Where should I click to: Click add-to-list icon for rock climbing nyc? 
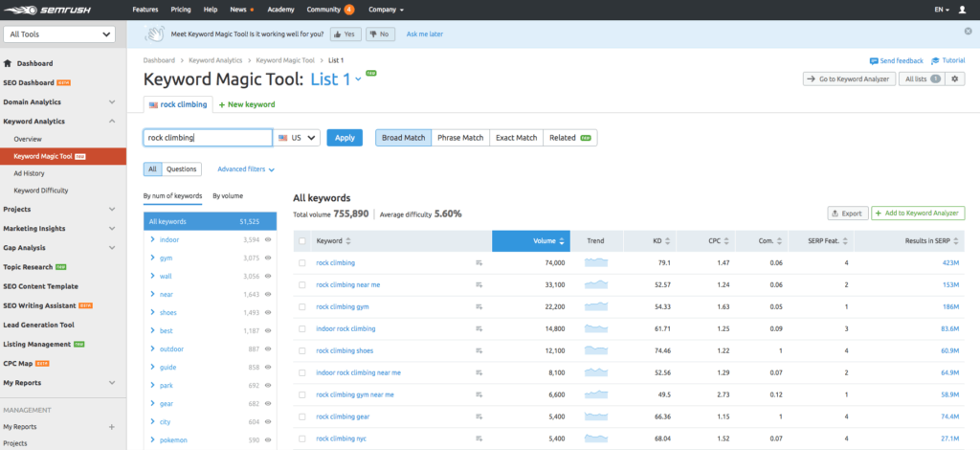point(479,439)
